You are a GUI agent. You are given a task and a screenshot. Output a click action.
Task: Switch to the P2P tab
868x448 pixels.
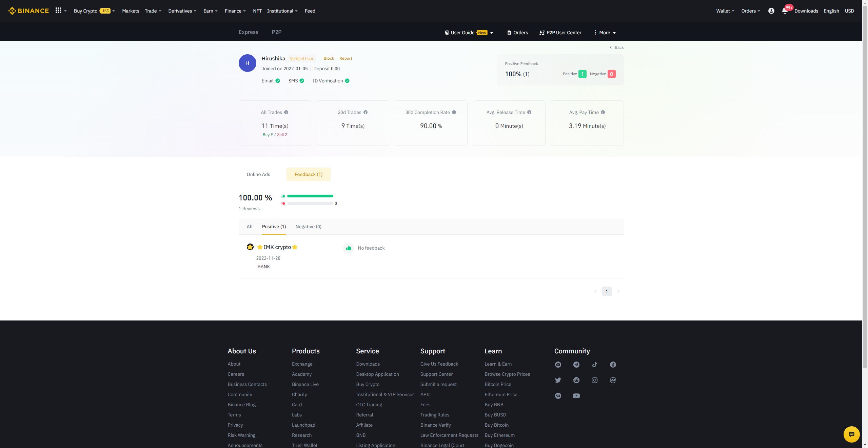tap(277, 32)
